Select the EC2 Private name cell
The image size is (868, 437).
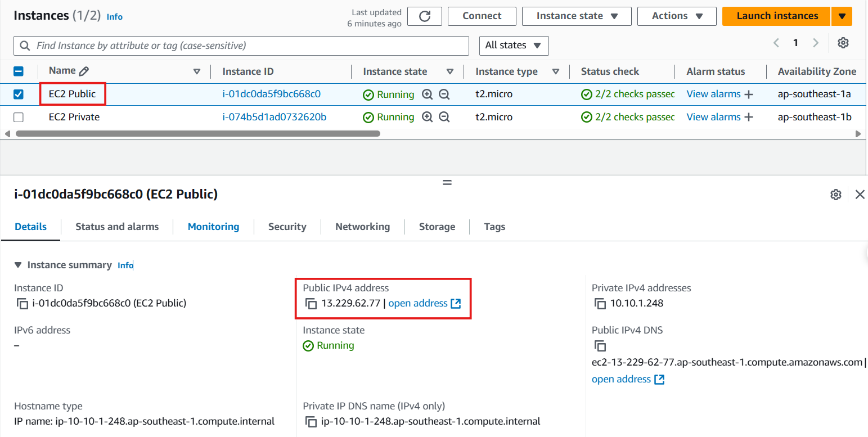74,117
